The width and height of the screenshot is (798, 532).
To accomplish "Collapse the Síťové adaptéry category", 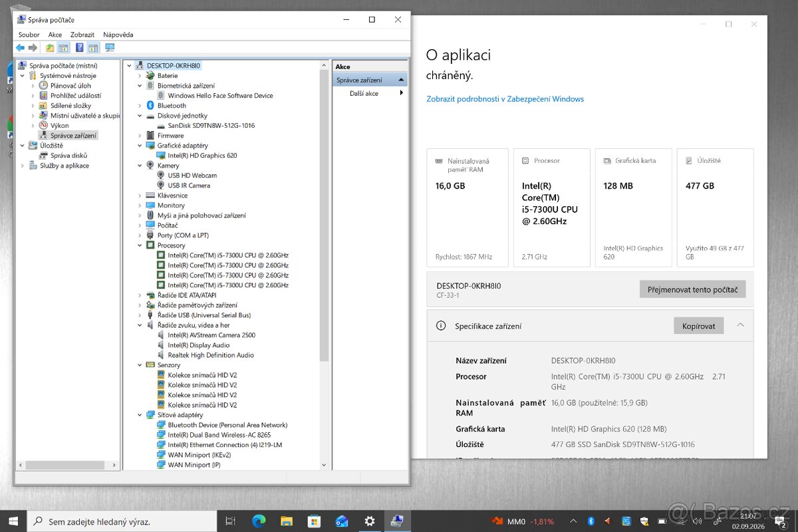I will [140, 415].
